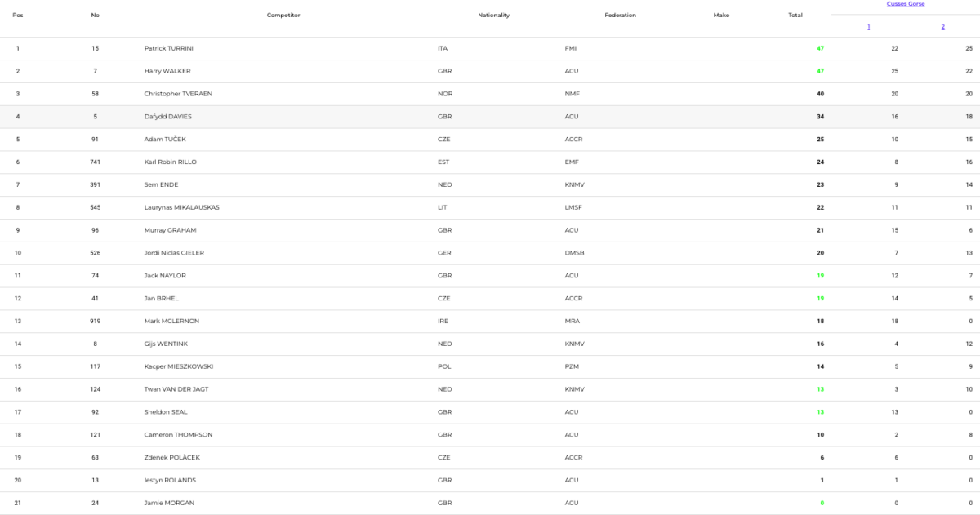Click the race 1 column link

[868, 27]
